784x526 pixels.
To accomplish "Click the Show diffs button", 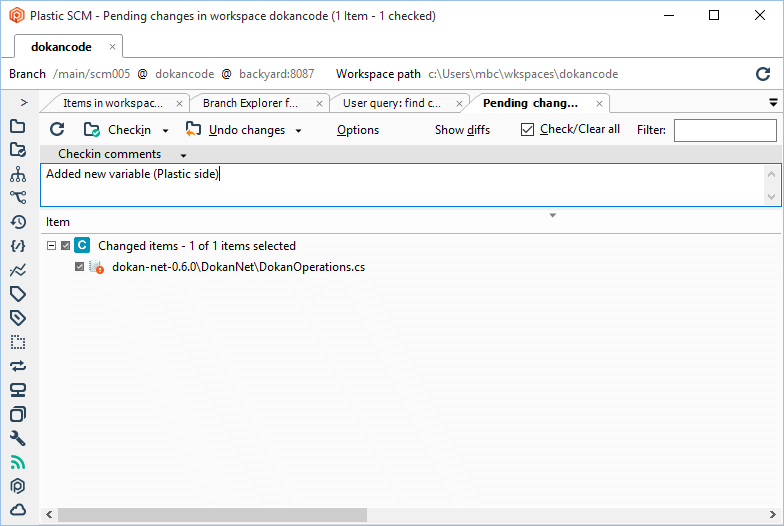I will 462,130.
